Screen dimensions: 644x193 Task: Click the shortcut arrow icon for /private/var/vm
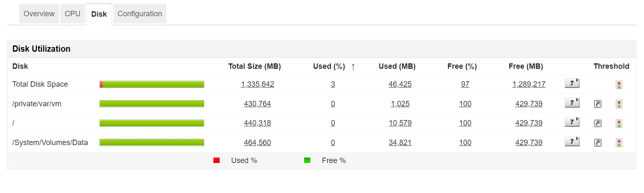pyautogui.click(x=597, y=104)
